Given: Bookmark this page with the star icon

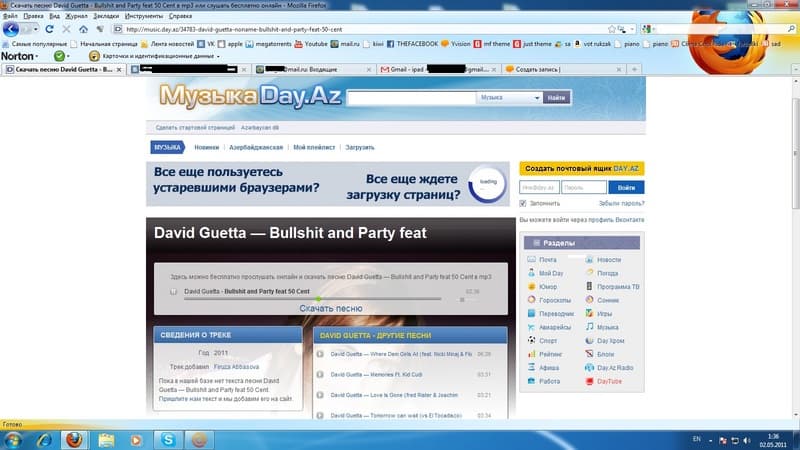Looking at the screenshot, I should point(612,29).
